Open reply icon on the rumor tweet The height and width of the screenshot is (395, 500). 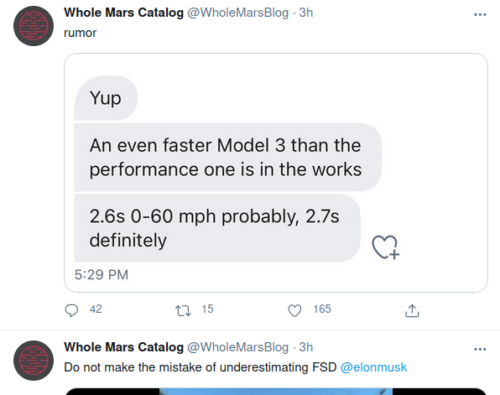(71, 310)
